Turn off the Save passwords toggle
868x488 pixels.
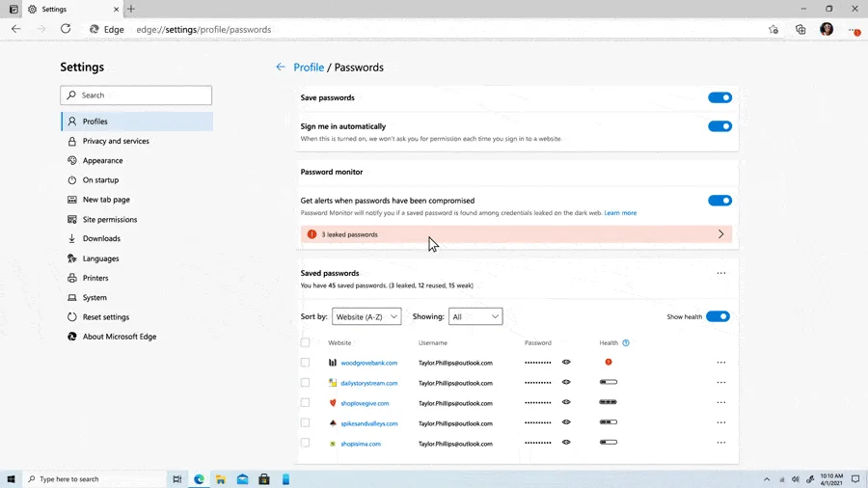coord(719,98)
